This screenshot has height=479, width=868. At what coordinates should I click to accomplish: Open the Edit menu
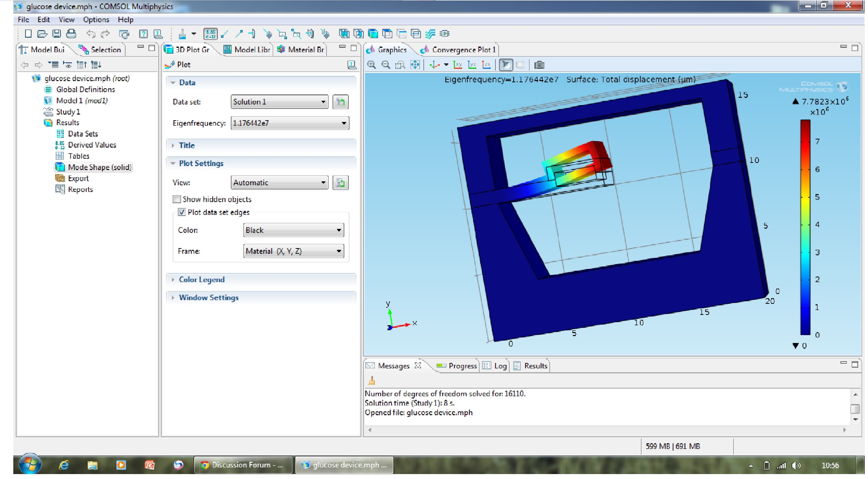pos(44,19)
